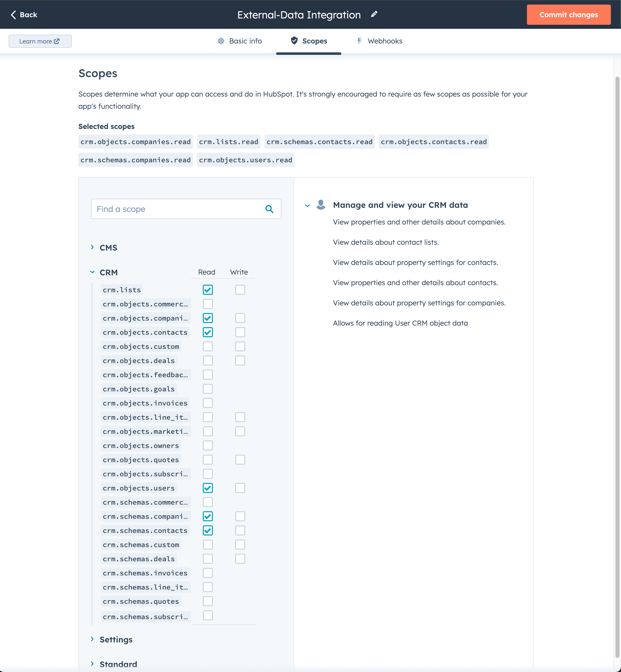Open the Webhooks tab
The image size is (621, 672).
click(x=385, y=41)
